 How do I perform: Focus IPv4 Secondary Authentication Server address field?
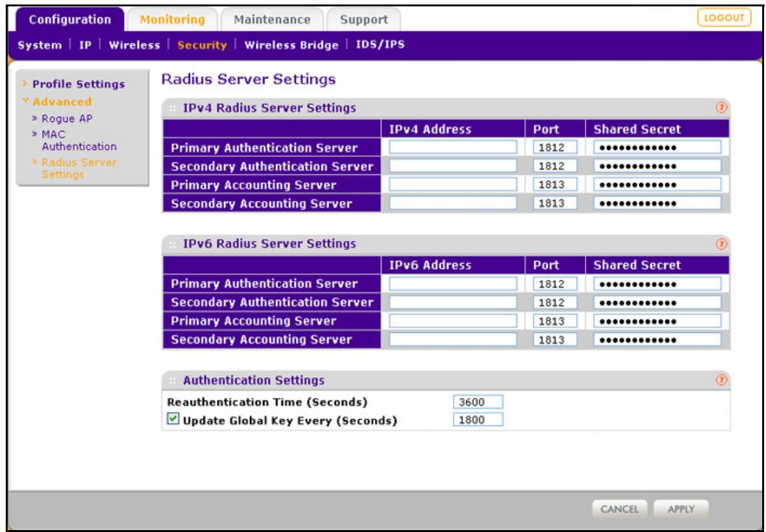coord(453,166)
